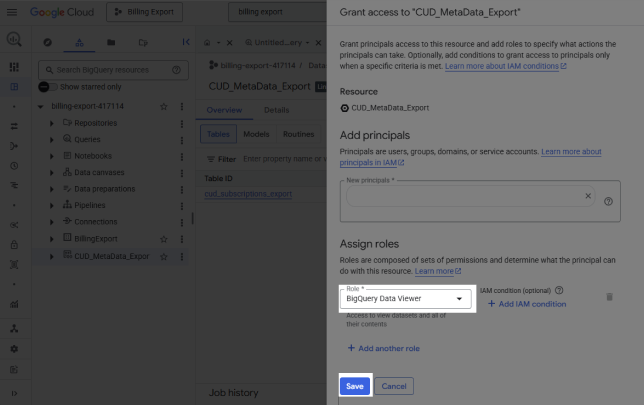The width and height of the screenshot is (644, 405).
Task: Click Add another role
Action: tap(384, 348)
